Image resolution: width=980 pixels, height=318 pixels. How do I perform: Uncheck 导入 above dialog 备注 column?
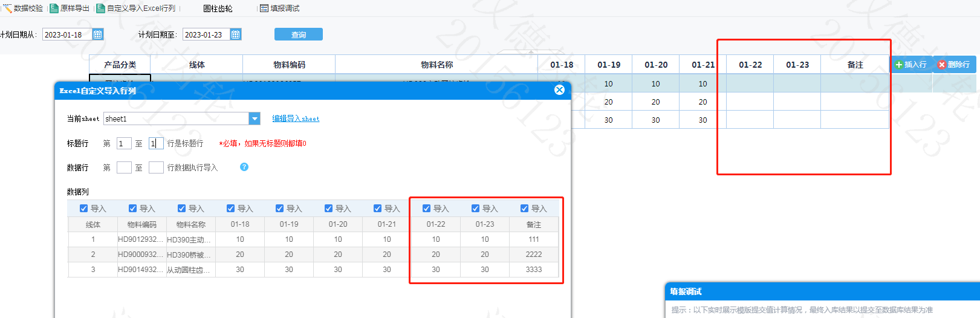click(524, 209)
